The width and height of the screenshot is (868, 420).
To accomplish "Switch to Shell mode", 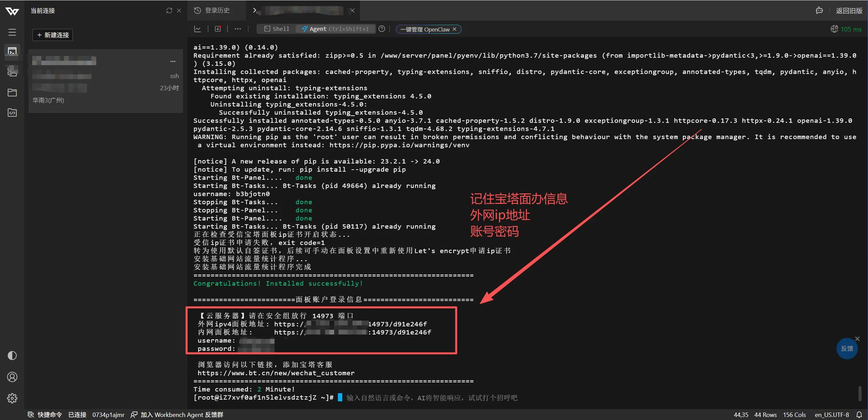I will [x=277, y=29].
